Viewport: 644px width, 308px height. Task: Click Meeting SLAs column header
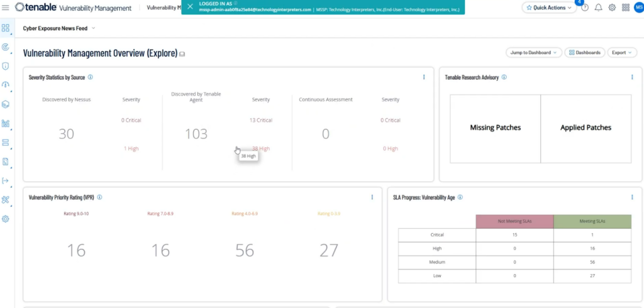click(x=592, y=221)
